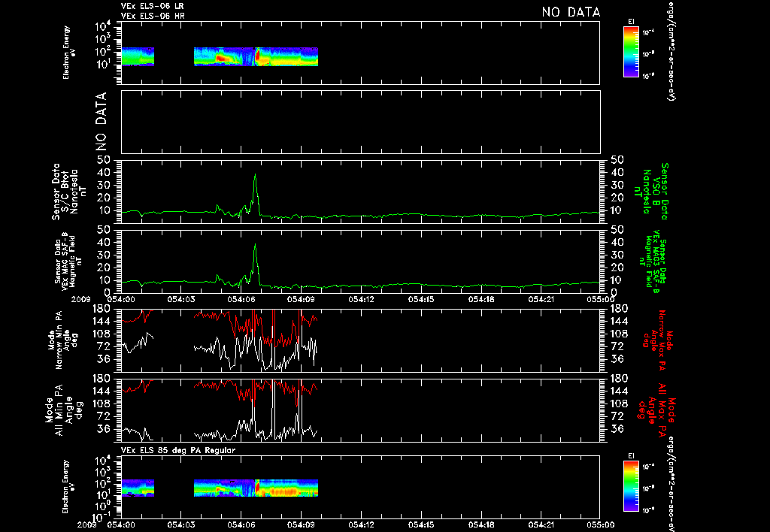Click the 'Mode All Min PA Angle deg' label
This screenshot has height=532, width=770.
pos(64,410)
